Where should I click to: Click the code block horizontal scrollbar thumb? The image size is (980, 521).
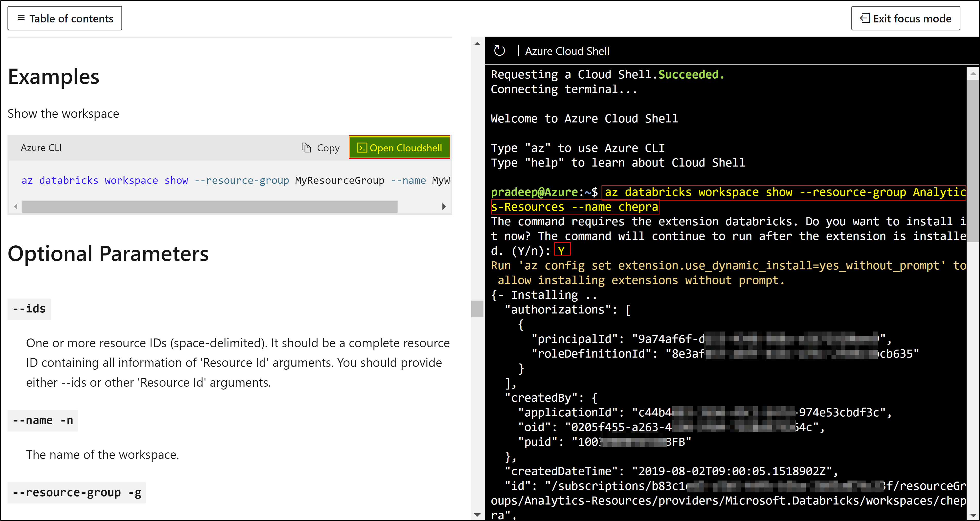click(x=209, y=206)
